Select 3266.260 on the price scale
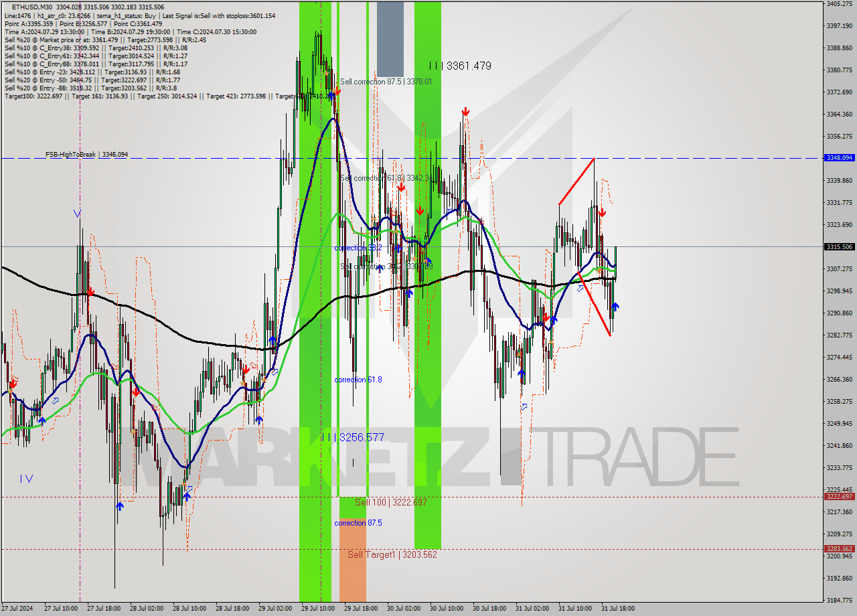857x616 pixels. [840, 379]
